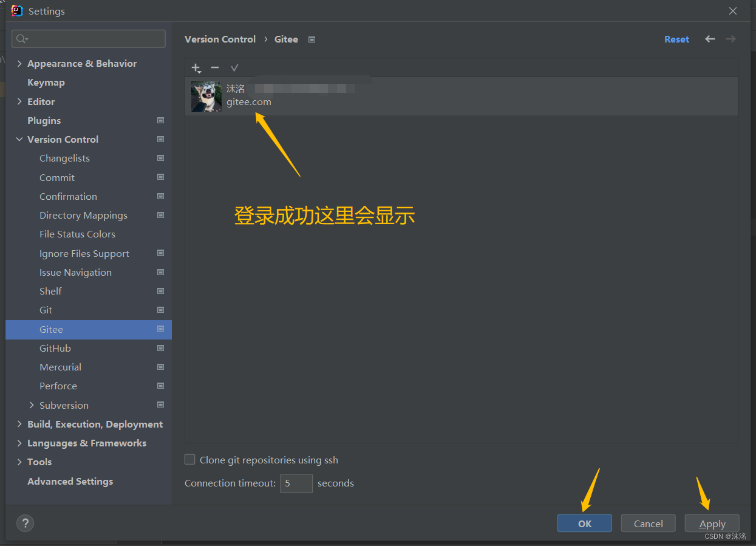Expand Build, Execution, Deployment section

(19, 424)
